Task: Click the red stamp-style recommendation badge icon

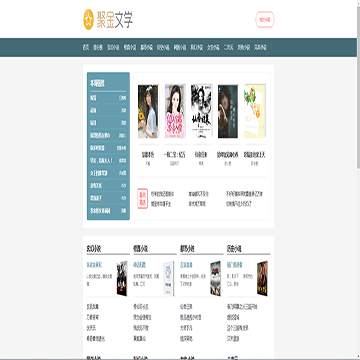Action: tap(142, 199)
